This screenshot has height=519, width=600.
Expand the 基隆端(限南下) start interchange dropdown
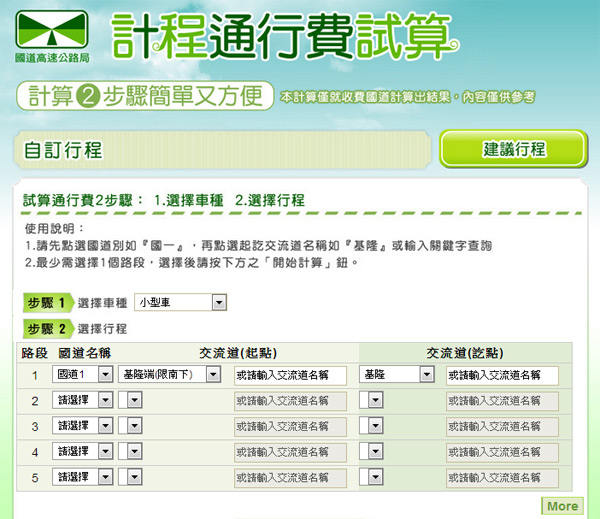(171, 375)
